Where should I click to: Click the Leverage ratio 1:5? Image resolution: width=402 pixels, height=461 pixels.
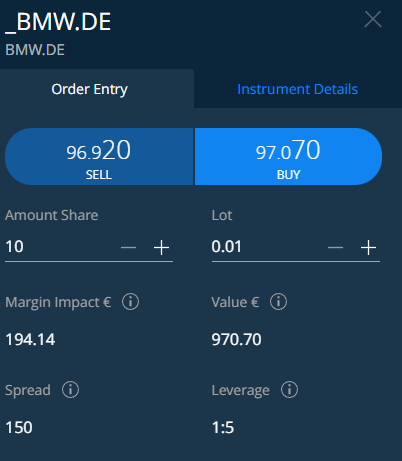click(223, 428)
